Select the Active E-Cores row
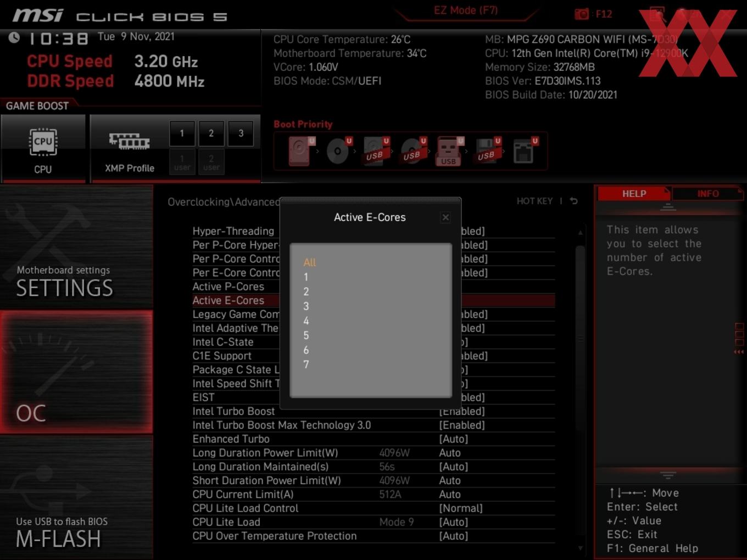The height and width of the screenshot is (560, 747). (x=373, y=300)
